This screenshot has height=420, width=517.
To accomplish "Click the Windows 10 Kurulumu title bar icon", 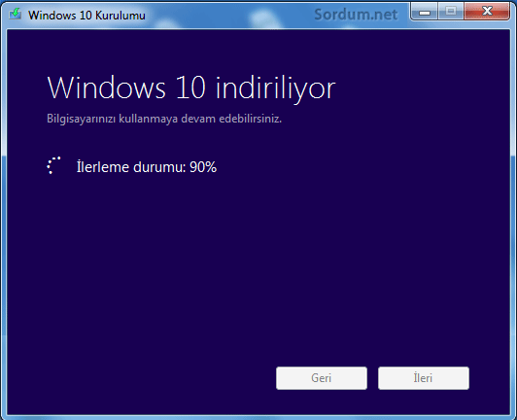I will pyautogui.click(x=16, y=14).
